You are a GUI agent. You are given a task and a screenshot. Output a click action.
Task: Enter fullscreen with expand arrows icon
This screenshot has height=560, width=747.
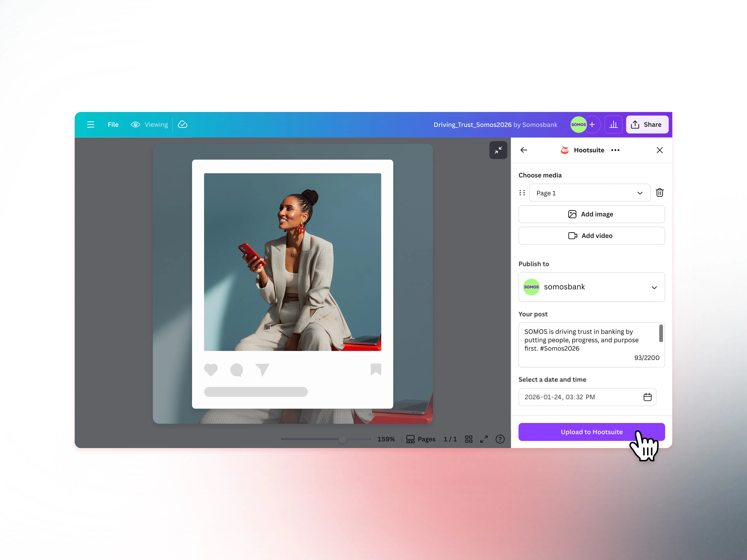pyautogui.click(x=484, y=439)
